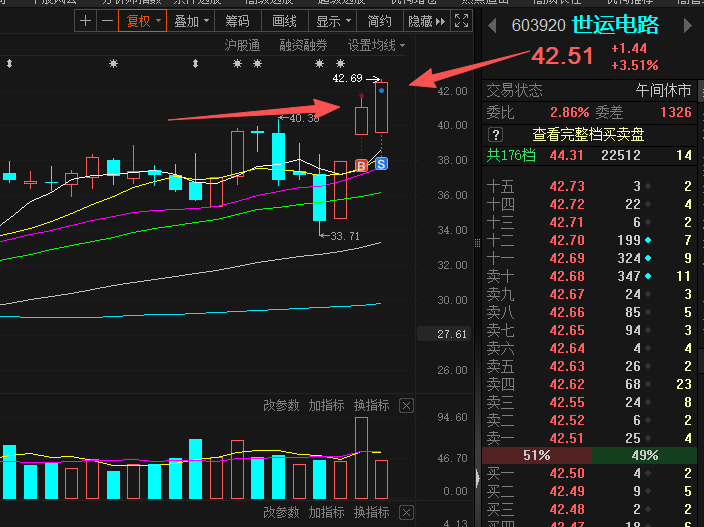Switch to 简约 view
The image size is (704, 527).
click(x=379, y=21)
